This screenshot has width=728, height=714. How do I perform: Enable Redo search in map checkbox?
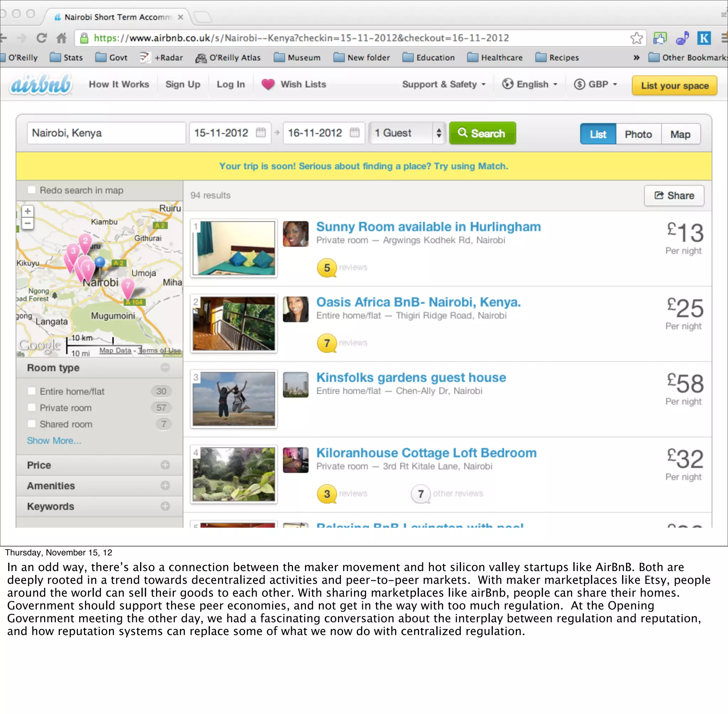click(x=32, y=190)
